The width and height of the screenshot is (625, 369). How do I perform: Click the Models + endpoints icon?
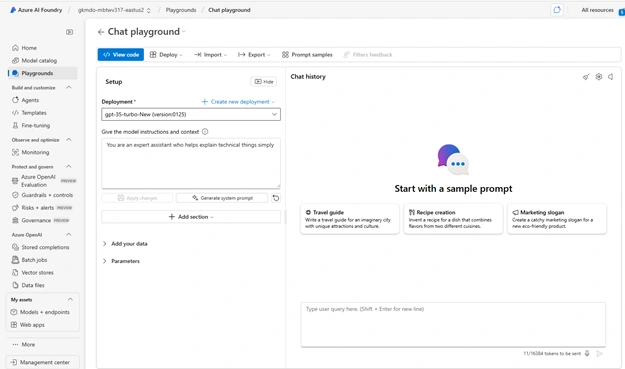(14, 312)
